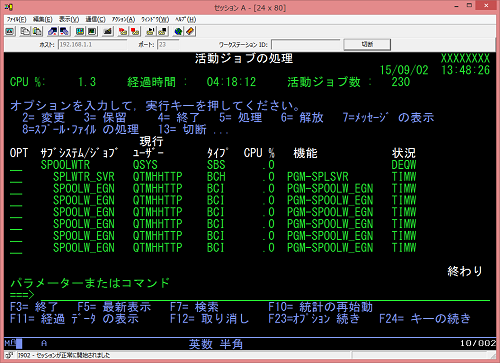The width and height of the screenshot is (500, 363).
Task: Open the 通信(C) menu
Action: coord(95,19)
